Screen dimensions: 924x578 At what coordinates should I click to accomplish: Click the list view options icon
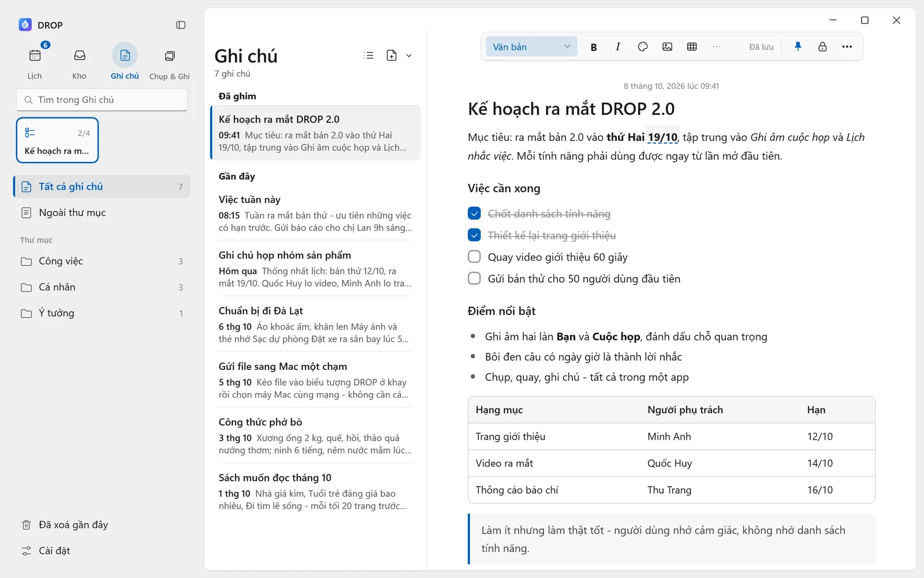tap(368, 55)
